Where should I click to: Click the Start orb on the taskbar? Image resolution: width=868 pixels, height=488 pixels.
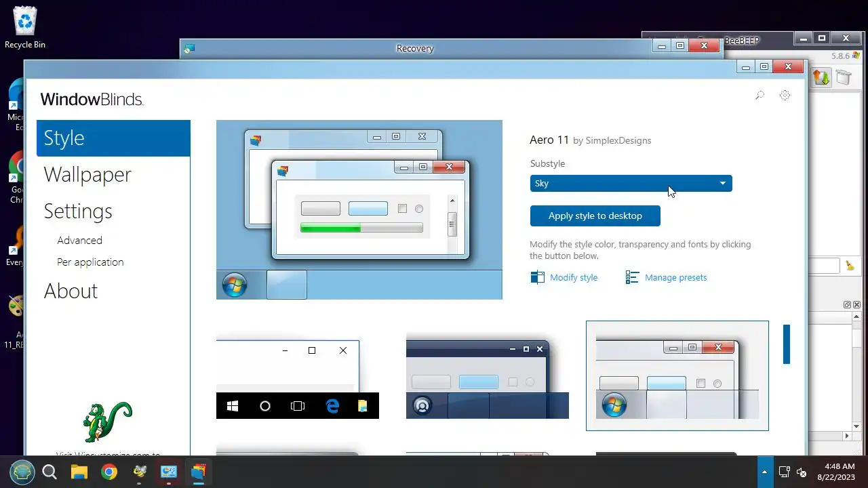coord(22,472)
